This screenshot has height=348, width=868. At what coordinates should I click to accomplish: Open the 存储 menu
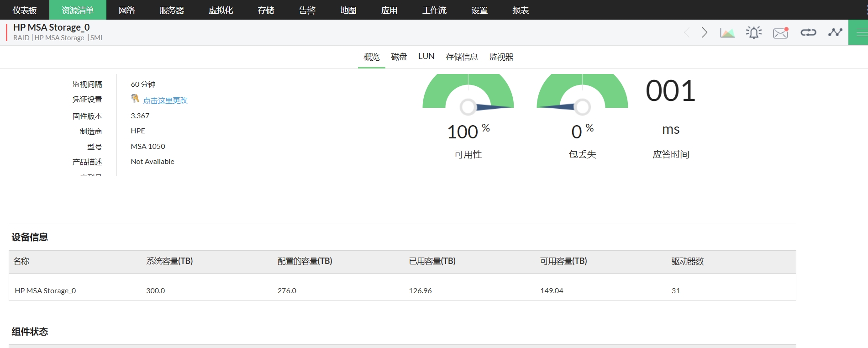(x=266, y=10)
